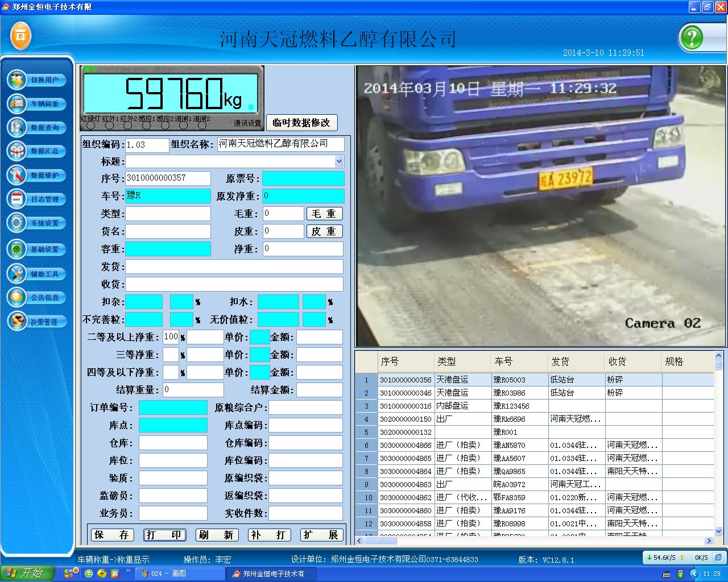Open 系统设置 gear icon in sidebar
The height and width of the screenshot is (582, 728).
point(17,223)
